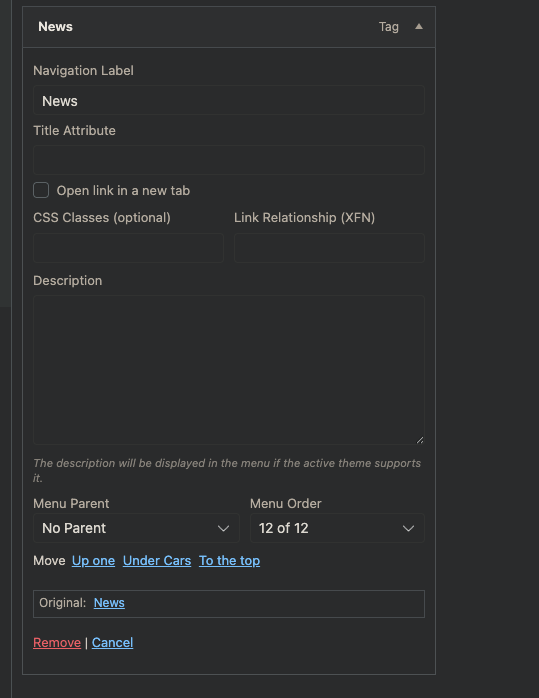539x698 pixels.
Task: Enable Open link in a new tab
Action: click(41, 190)
